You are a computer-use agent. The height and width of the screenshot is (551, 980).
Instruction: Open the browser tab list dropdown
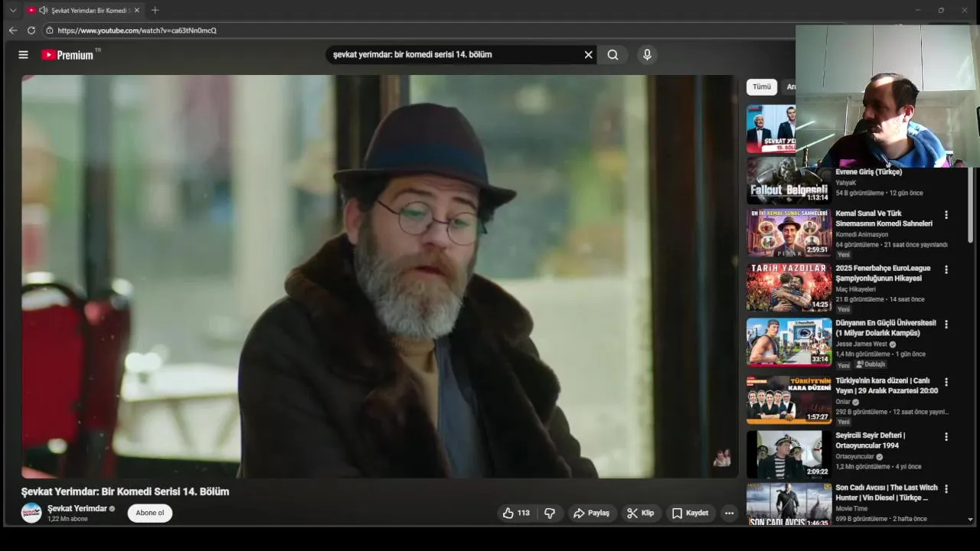pos(12,11)
